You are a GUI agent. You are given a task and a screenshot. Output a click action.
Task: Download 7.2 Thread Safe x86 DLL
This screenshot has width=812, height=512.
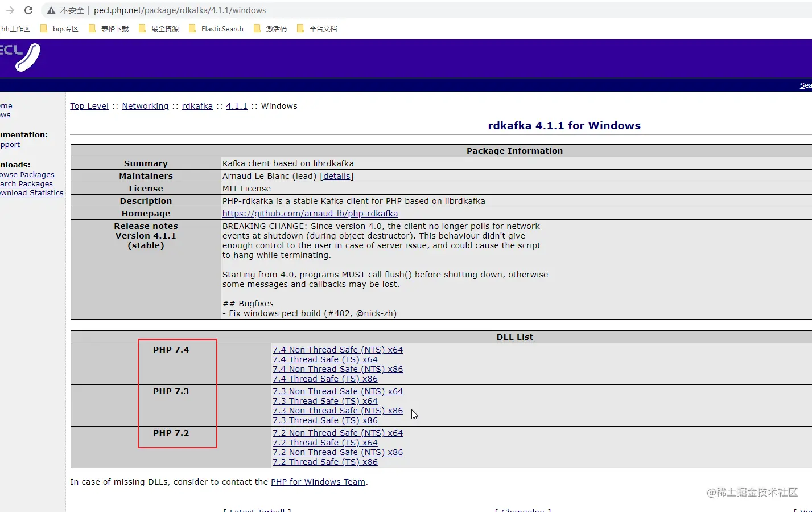325,462
